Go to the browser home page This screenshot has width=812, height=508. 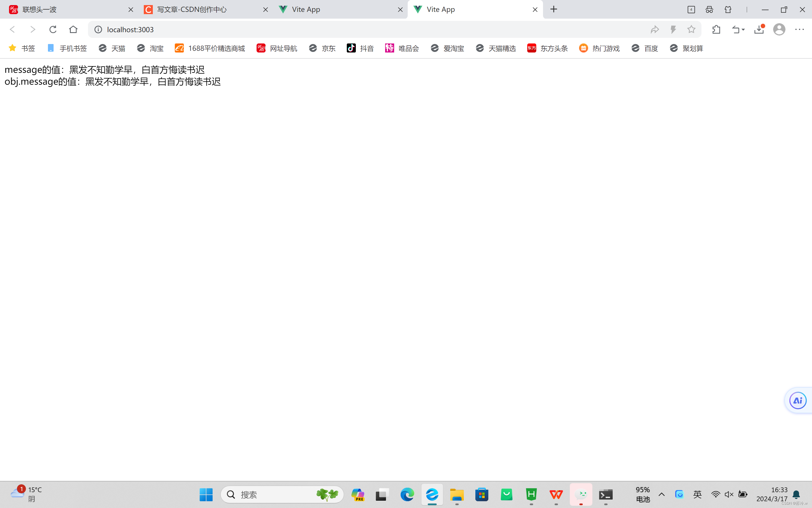click(x=73, y=30)
